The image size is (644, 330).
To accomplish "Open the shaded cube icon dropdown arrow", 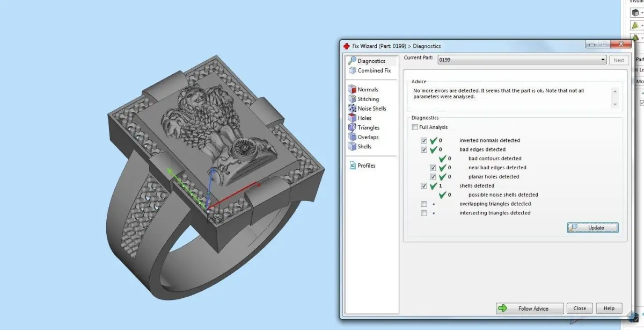I will click(x=642, y=12).
